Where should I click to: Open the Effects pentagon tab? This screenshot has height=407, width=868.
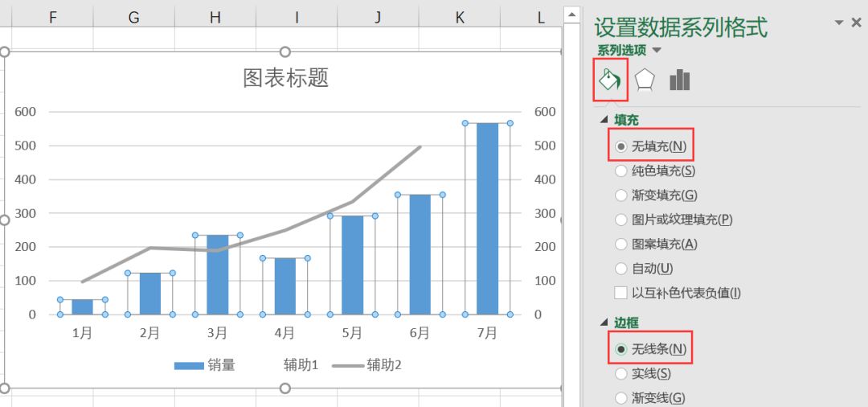pos(645,80)
